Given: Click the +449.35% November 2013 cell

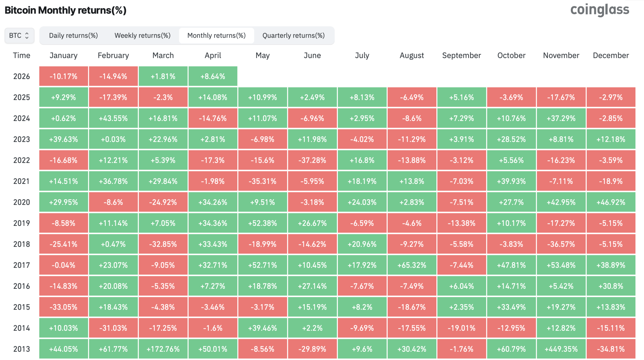Looking at the screenshot, I should tap(561, 349).
